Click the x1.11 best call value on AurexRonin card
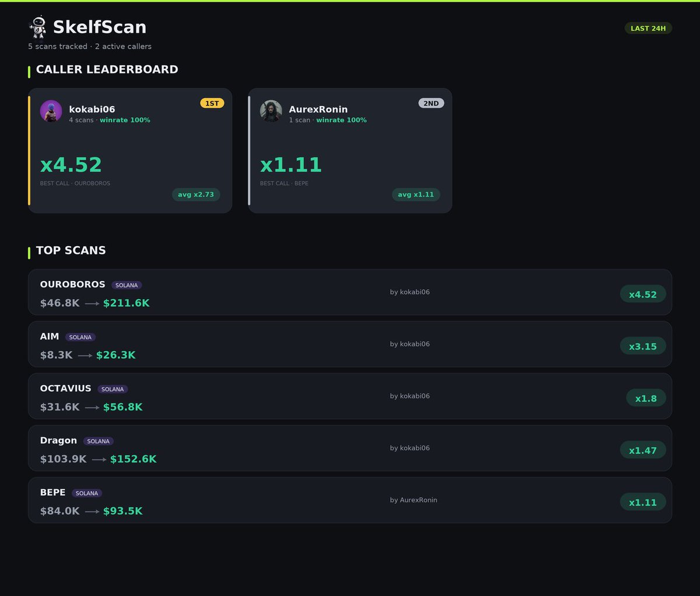 coord(291,165)
